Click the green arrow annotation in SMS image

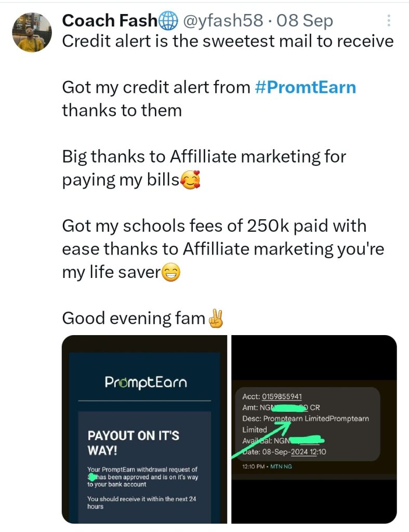(262, 440)
